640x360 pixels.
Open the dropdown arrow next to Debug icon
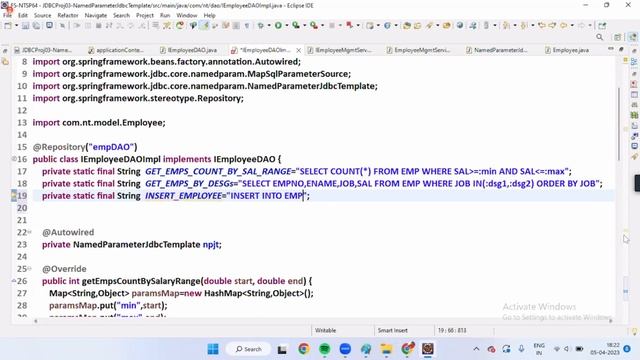pyautogui.click(x=269, y=25)
